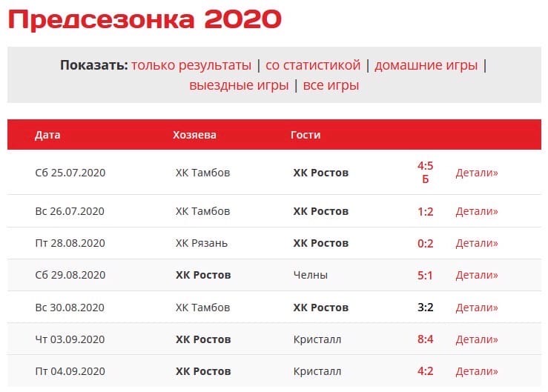Image resolution: width=548 pixels, height=392 pixels.
Task: Click the 'Хозяева' column header
Action: [x=194, y=135]
